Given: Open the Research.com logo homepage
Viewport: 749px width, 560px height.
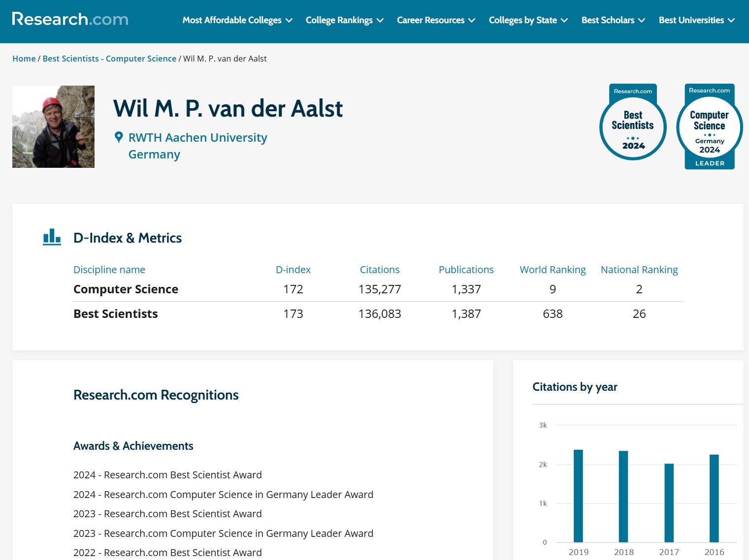Looking at the screenshot, I should coord(70,19).
